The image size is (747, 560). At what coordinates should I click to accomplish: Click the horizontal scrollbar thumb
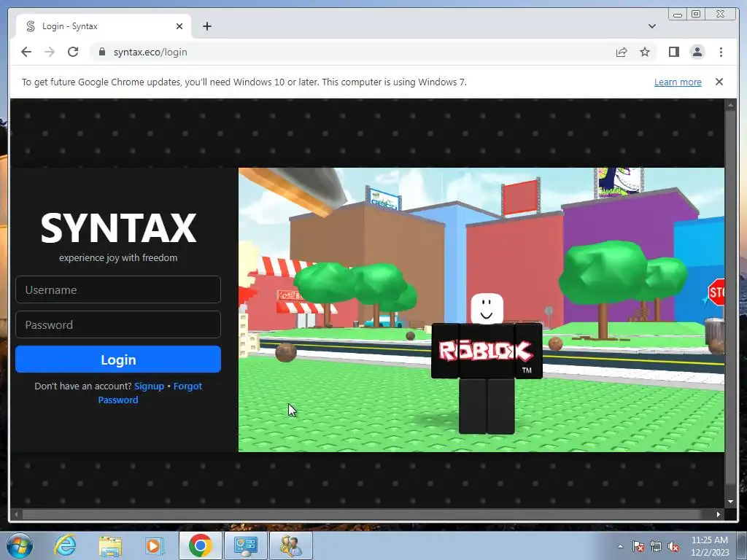point(362,514)
